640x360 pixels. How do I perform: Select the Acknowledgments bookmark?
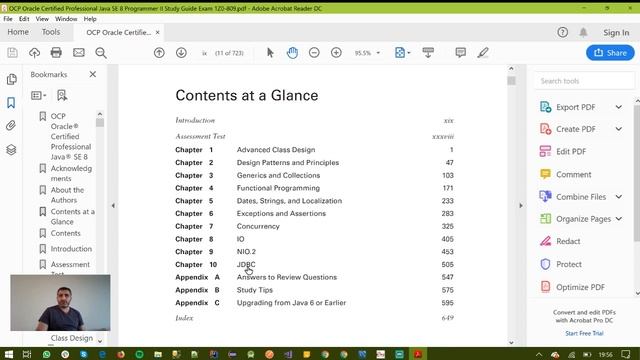(x=71, y=173)
